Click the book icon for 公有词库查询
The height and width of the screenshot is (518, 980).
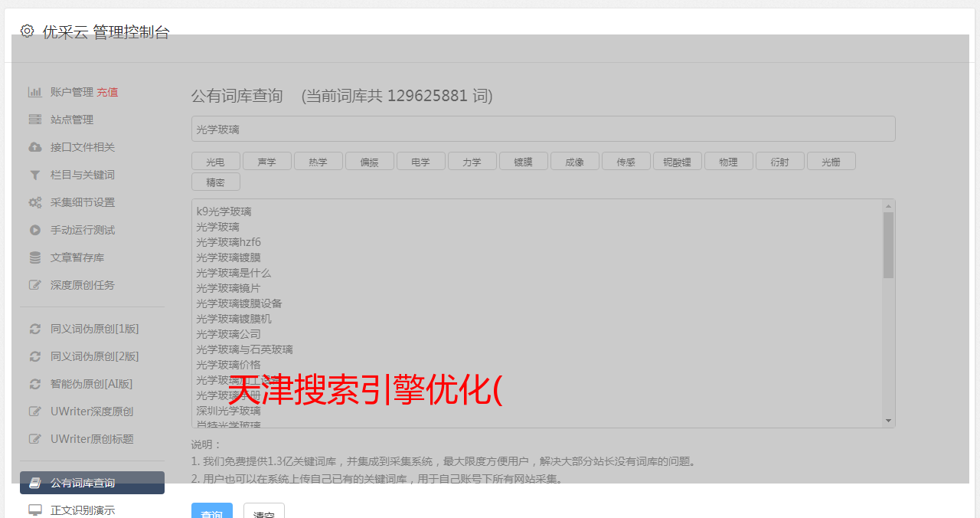[x=35, y=483]
